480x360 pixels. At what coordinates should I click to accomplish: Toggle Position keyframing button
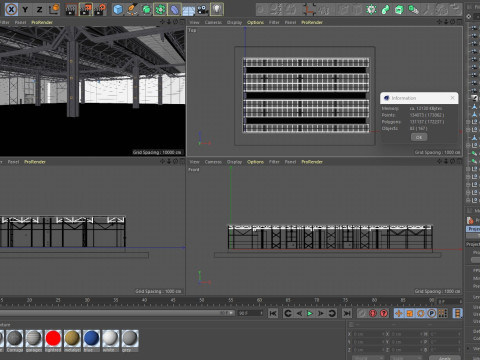[399, 313]
